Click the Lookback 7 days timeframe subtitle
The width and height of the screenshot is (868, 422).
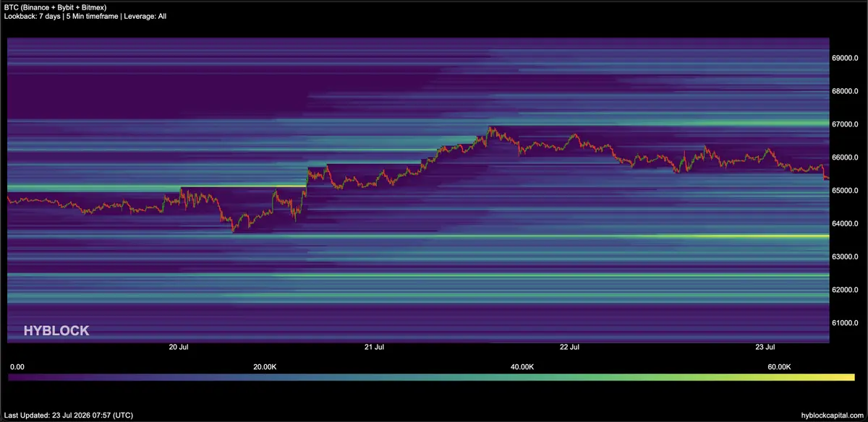[85, 16]
